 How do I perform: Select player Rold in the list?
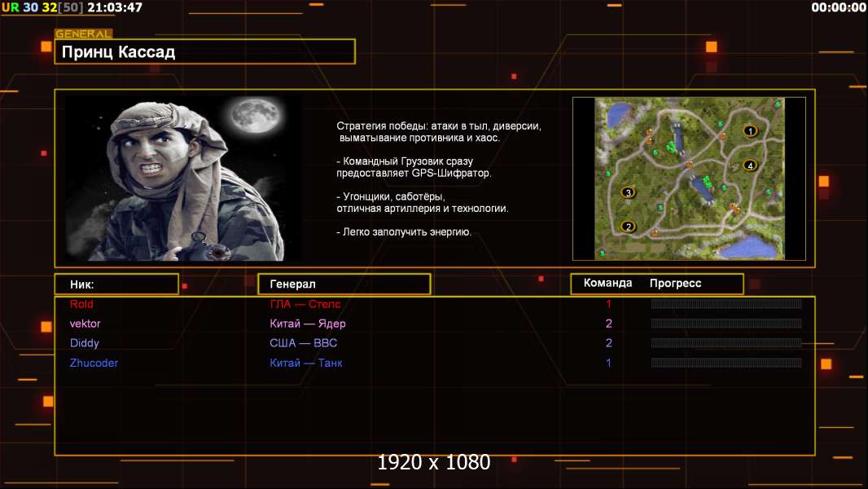(x=81, y=304)
